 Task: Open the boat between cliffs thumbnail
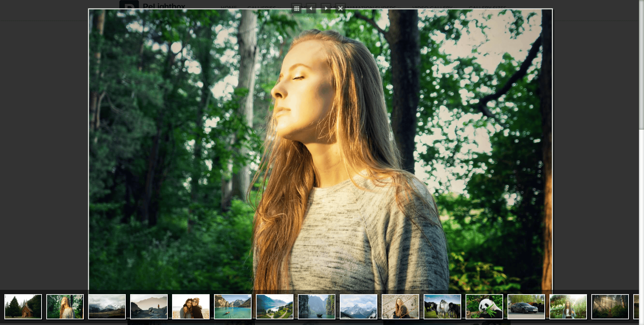(317, 307)
